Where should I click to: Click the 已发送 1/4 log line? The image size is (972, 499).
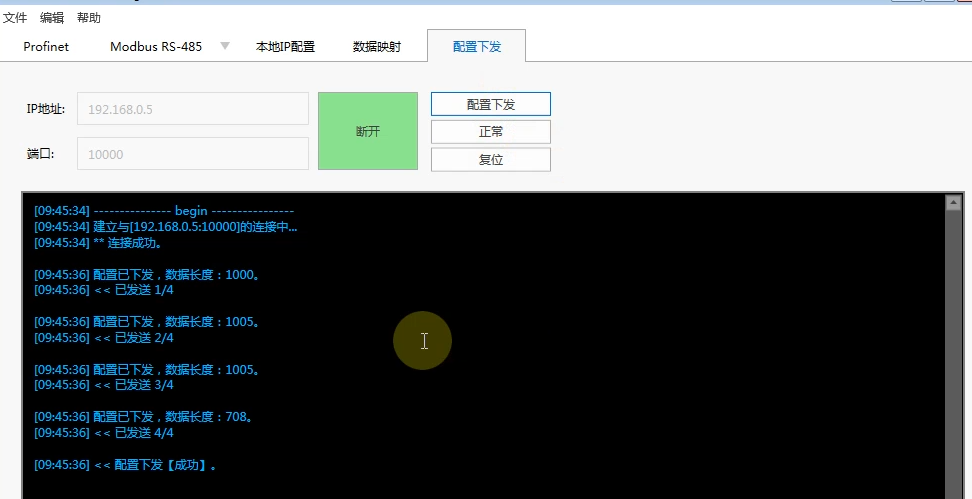[x=104, y=290]
